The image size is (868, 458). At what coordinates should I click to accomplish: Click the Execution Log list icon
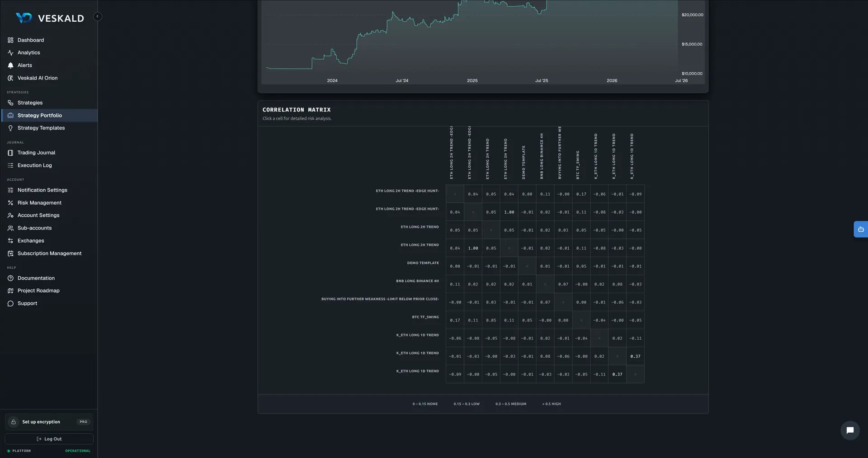click(10, 165)
